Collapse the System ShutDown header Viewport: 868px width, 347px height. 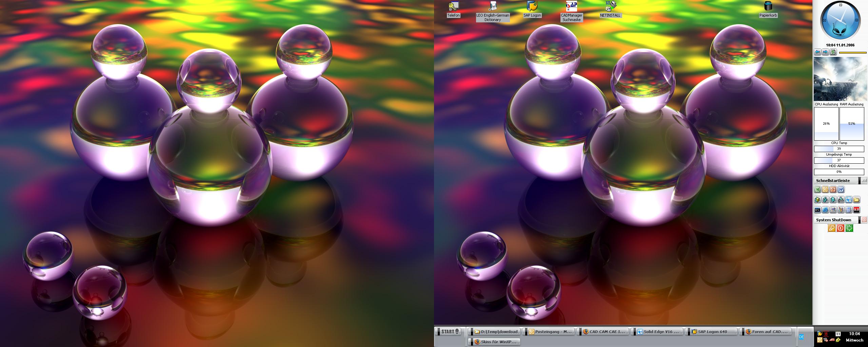tap(836, 220)
